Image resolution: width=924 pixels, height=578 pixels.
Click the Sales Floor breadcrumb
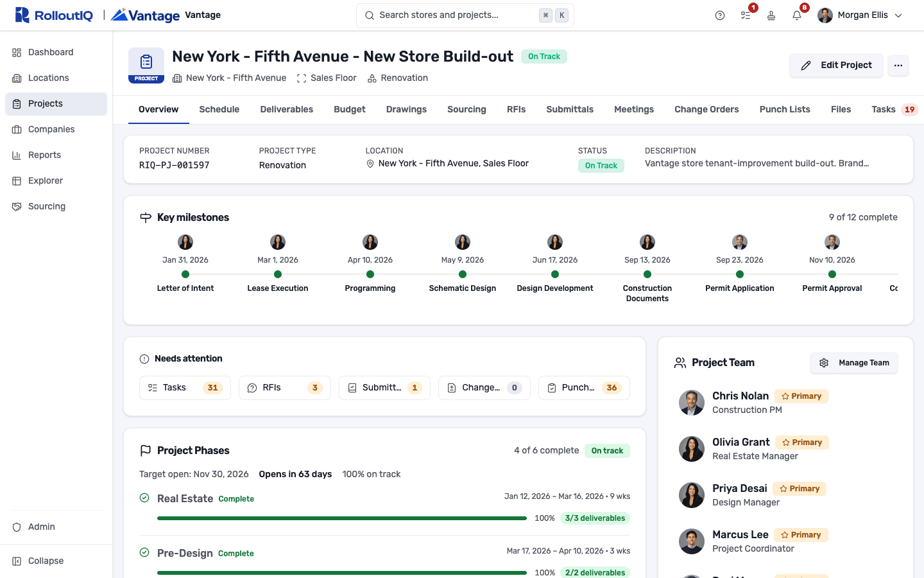click(327, 78)
